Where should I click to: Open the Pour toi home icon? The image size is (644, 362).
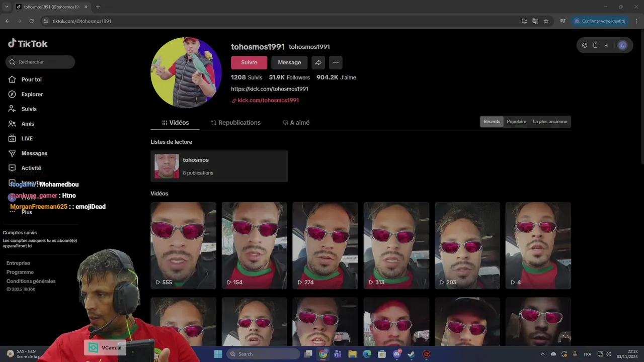[12, 79]
